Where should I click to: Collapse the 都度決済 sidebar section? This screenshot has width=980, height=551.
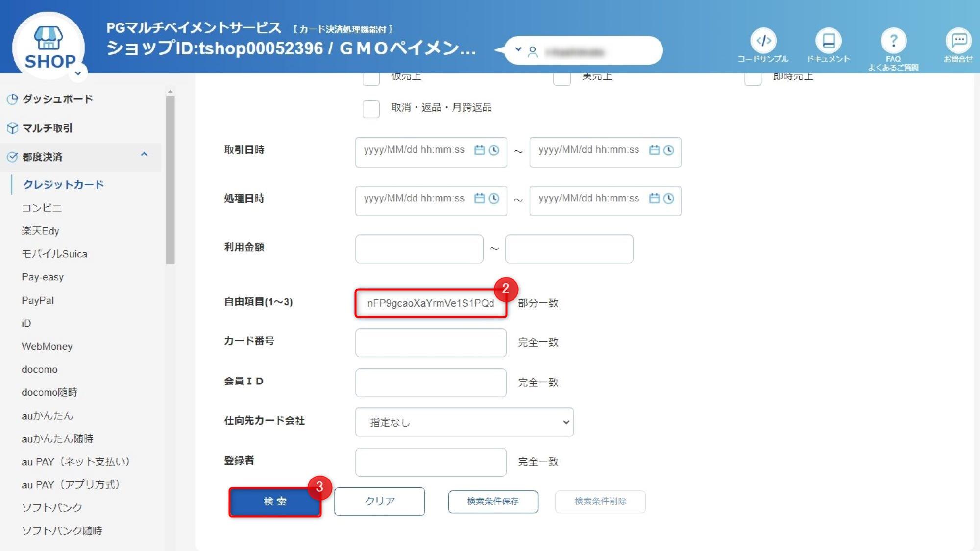click(x=144, y=154)
